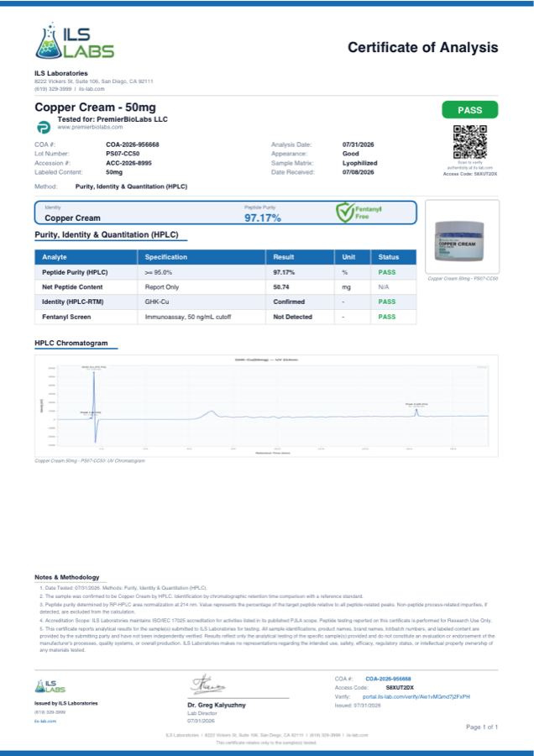This screenshot has height=756, width=534.
Task: Click "Tested for: PremierBioLabs LLC"
Action: pyautogui.click(x=113, y=119)
